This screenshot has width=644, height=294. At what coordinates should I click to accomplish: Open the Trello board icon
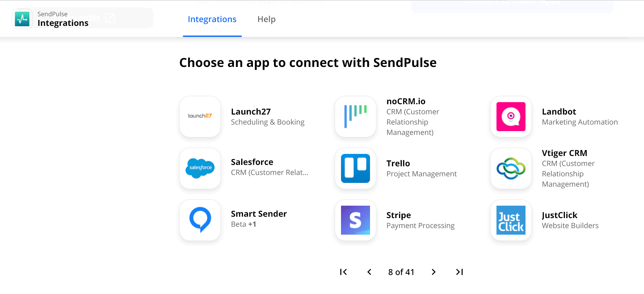(355, 168)
